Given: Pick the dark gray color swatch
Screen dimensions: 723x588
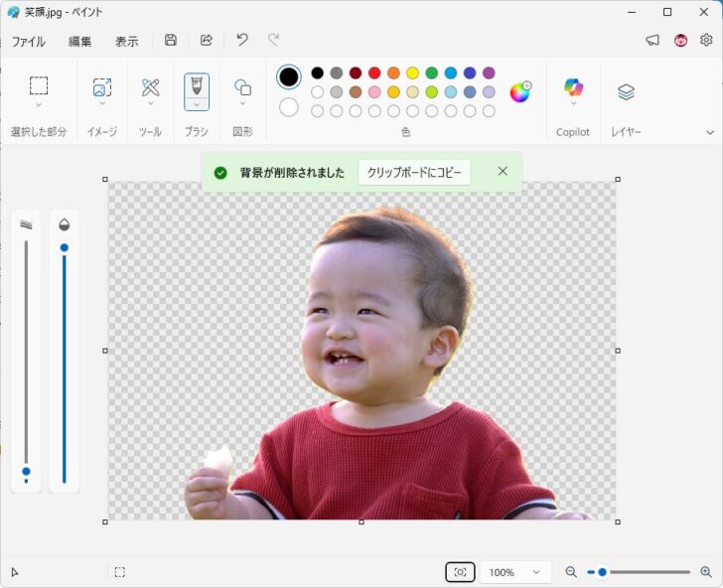Looking at the screenshot, I should 337,73.
